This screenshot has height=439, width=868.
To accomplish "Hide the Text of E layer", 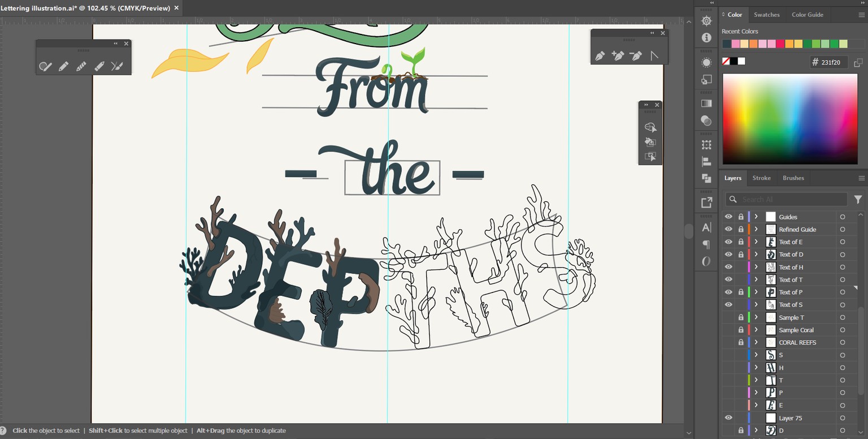I will 728,242.
